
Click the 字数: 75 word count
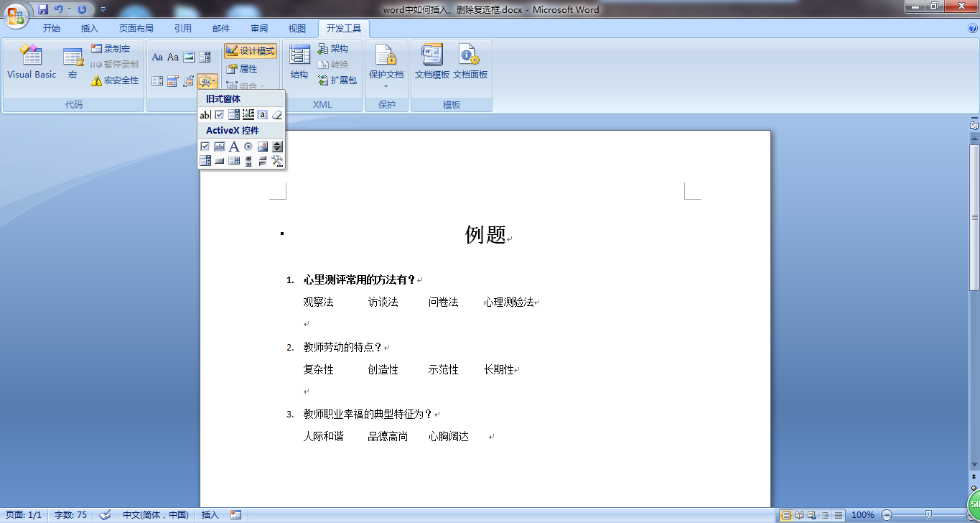70,515
